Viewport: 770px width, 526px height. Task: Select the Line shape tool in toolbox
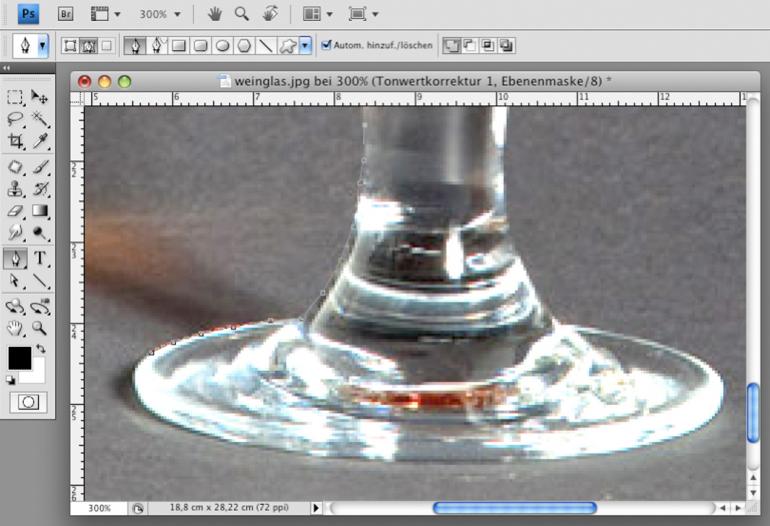coord(40,280)
